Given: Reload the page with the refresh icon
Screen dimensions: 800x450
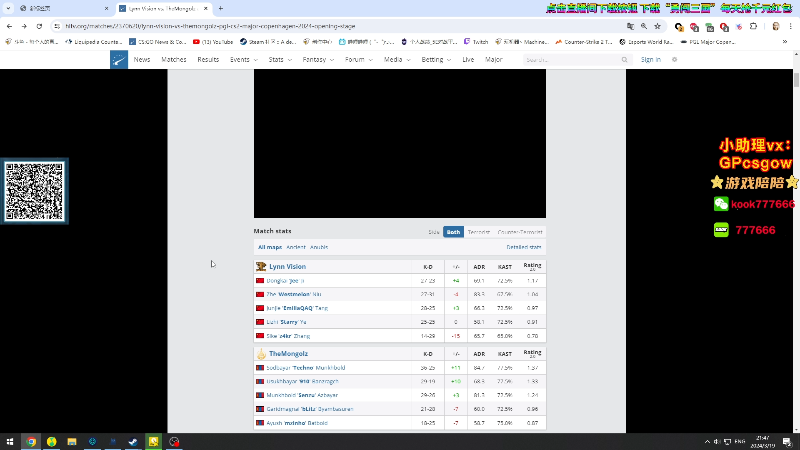Looking at the screenshot, I should 39,26.
